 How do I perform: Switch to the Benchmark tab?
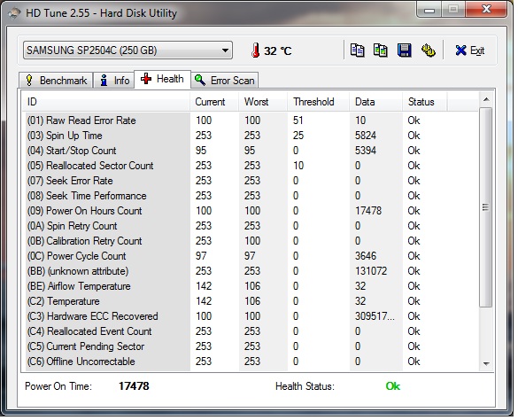point(56,81)
